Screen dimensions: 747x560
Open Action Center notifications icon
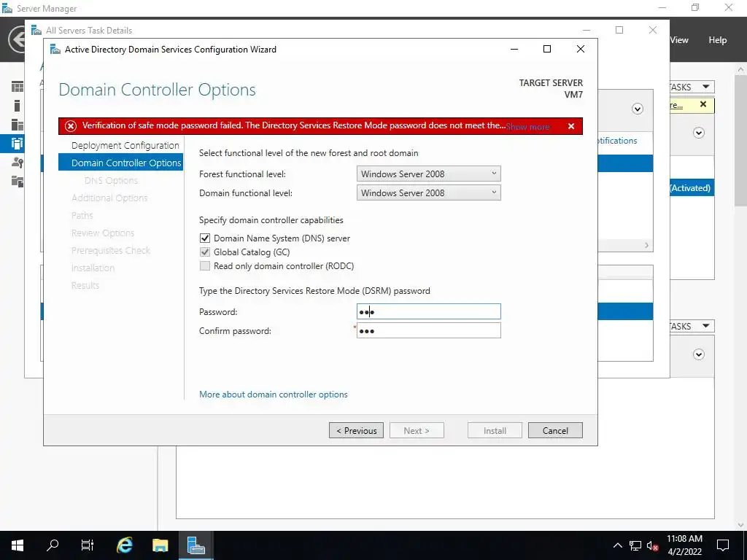[x=723, y=545]
